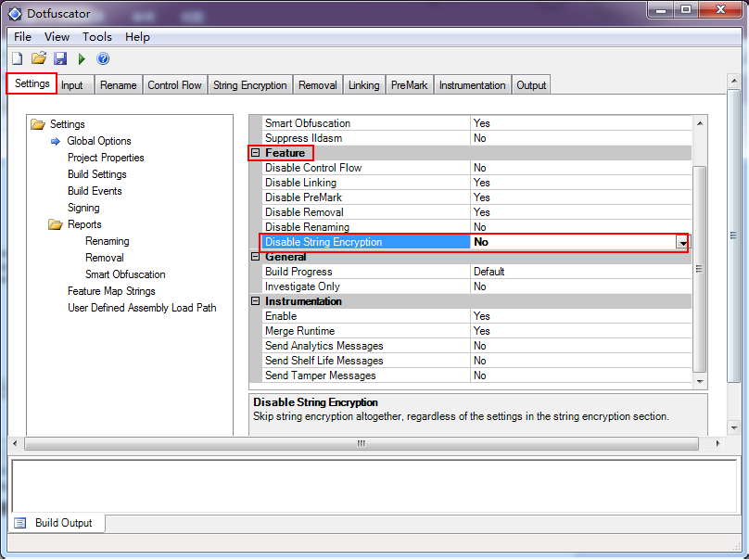Switch to the PreMark tab

coord(410,85)
